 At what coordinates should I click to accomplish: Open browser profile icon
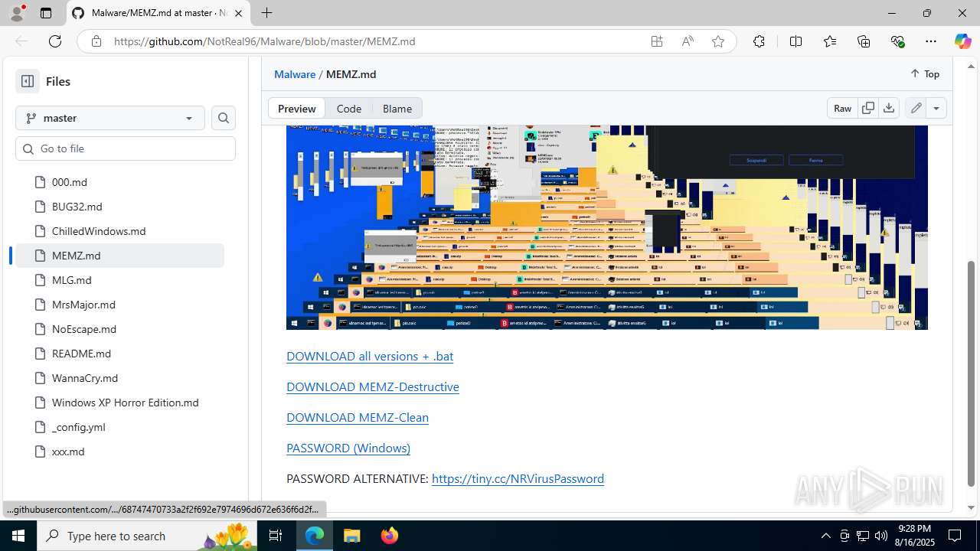[17, 13]
